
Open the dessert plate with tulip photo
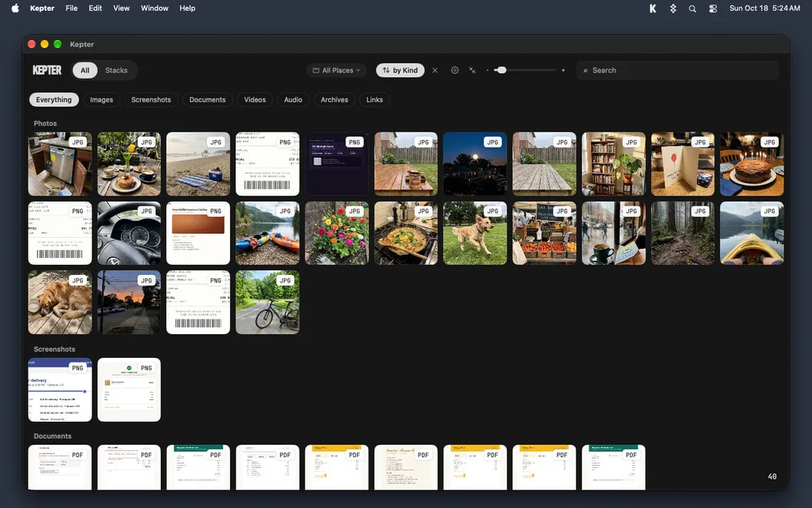click(x=129, y=164)
